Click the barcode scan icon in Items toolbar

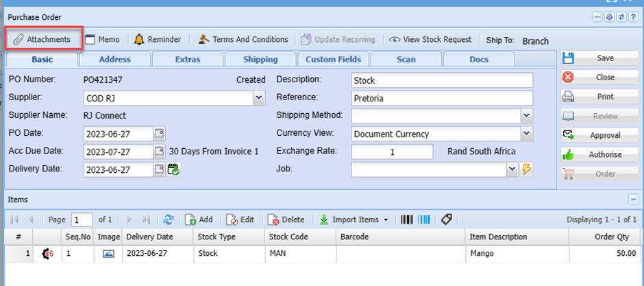[408, 219]
